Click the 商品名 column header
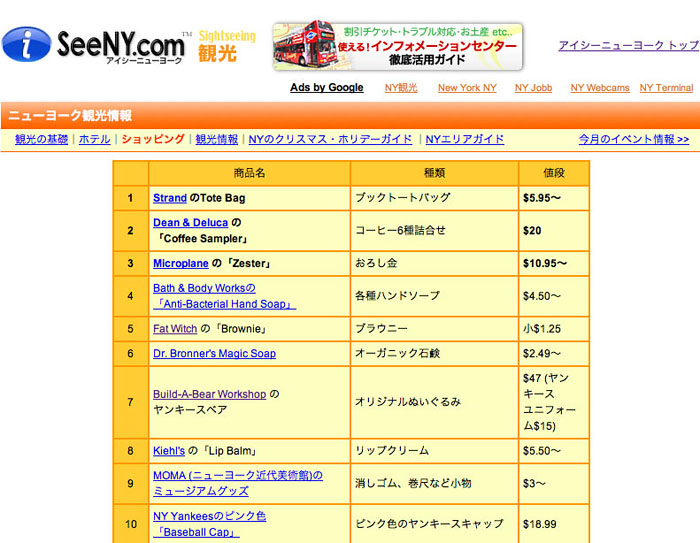Screen dimensions: 700x543 (250, 173)
